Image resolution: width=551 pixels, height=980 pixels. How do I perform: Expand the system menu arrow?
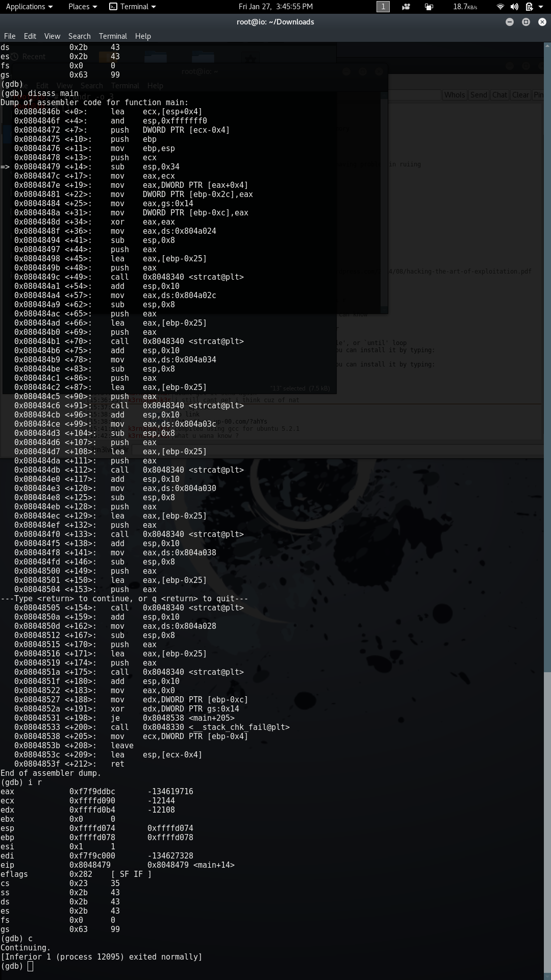pyautogui.click(x=541, y=7)
